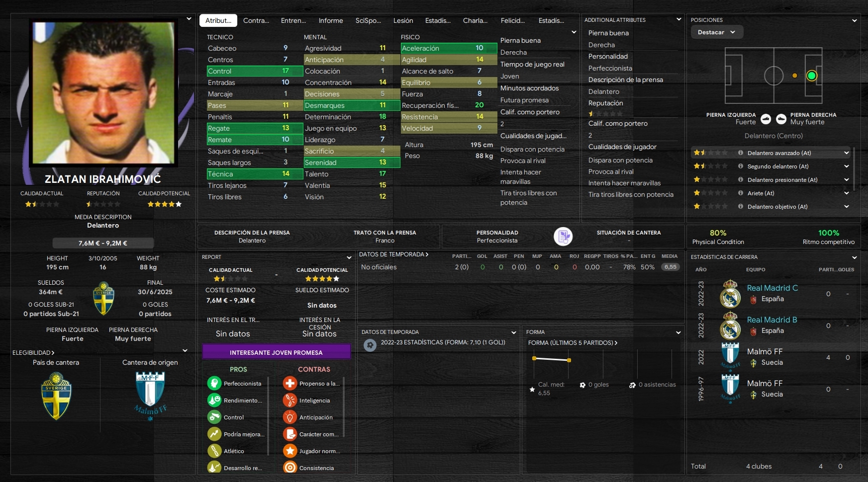The image size is (868, 482).
Task: Click the Determinación attribute row
Action: 352,117
